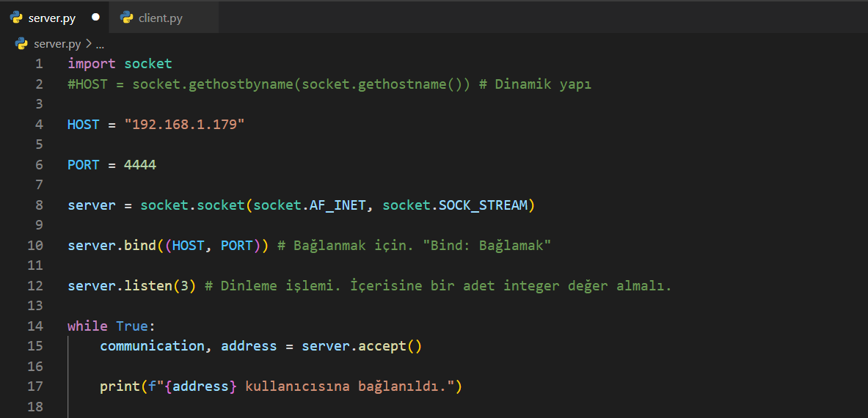Click SOCK_STREAM in the socket call

483,205
